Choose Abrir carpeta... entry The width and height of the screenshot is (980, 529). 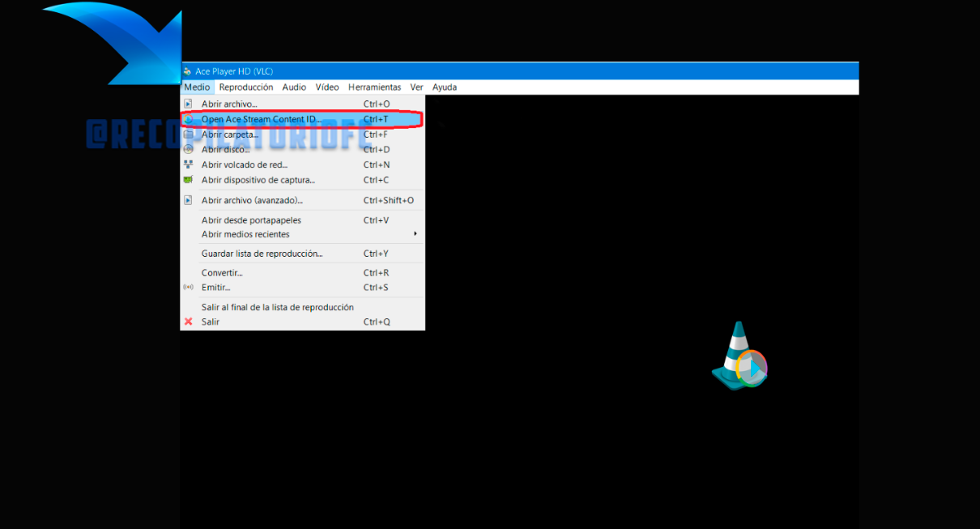pos(302,134)
